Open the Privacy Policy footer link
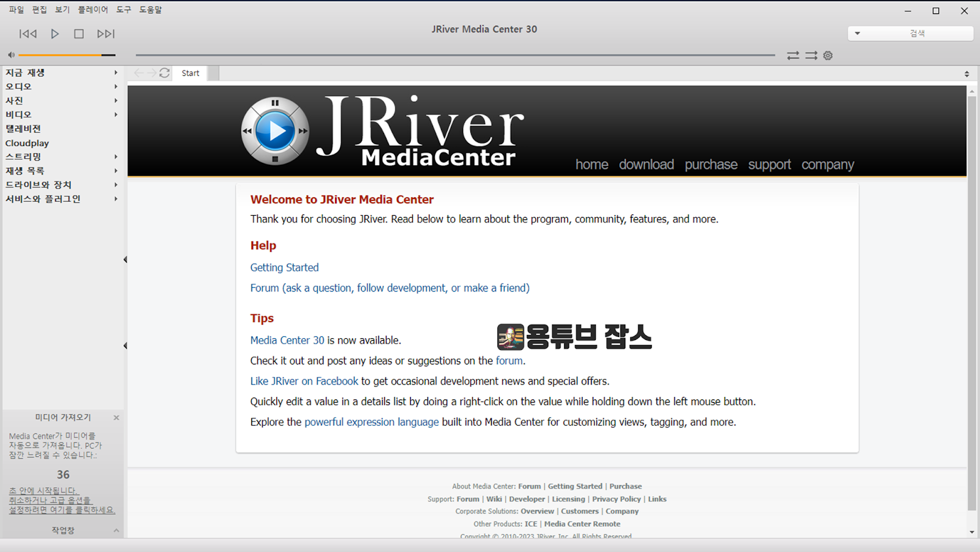Screen dimensions: 980x552 coord(616,499)
